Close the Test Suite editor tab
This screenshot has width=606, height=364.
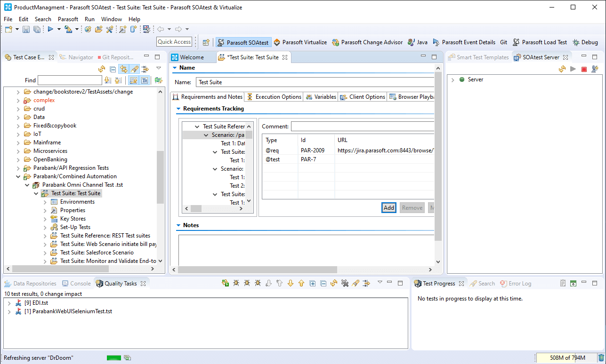[x=284, y=57]
